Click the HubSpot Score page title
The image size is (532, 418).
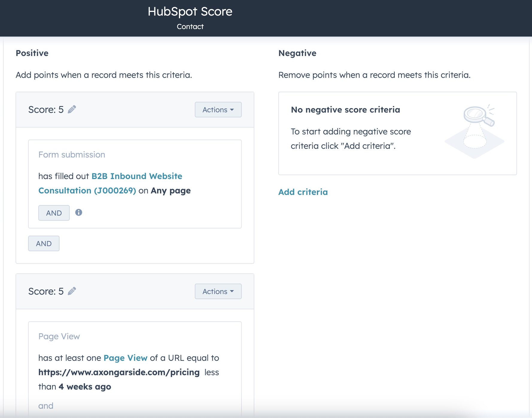tap(190, 11)
